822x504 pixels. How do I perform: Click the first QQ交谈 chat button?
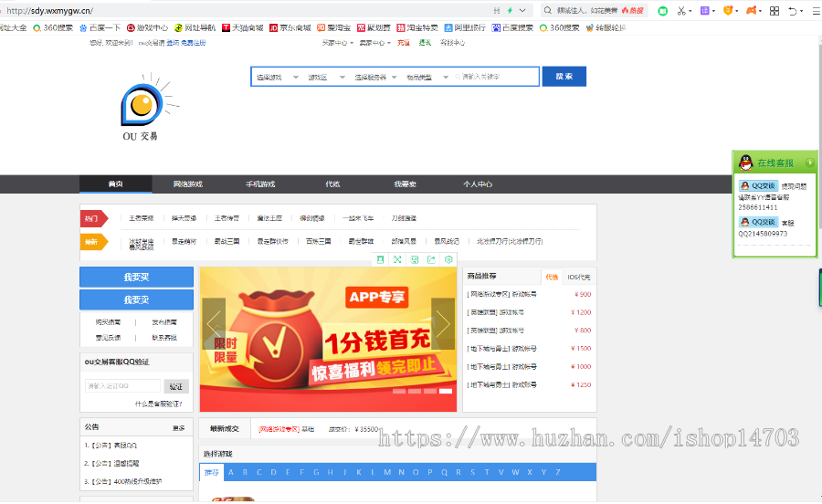click(x=759, y=185)
